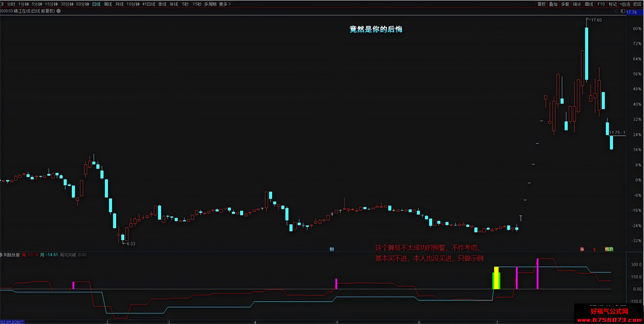Click the red $ marker icon
The height and width of the screenshot is (324, 644).
[x=594, y=249]
